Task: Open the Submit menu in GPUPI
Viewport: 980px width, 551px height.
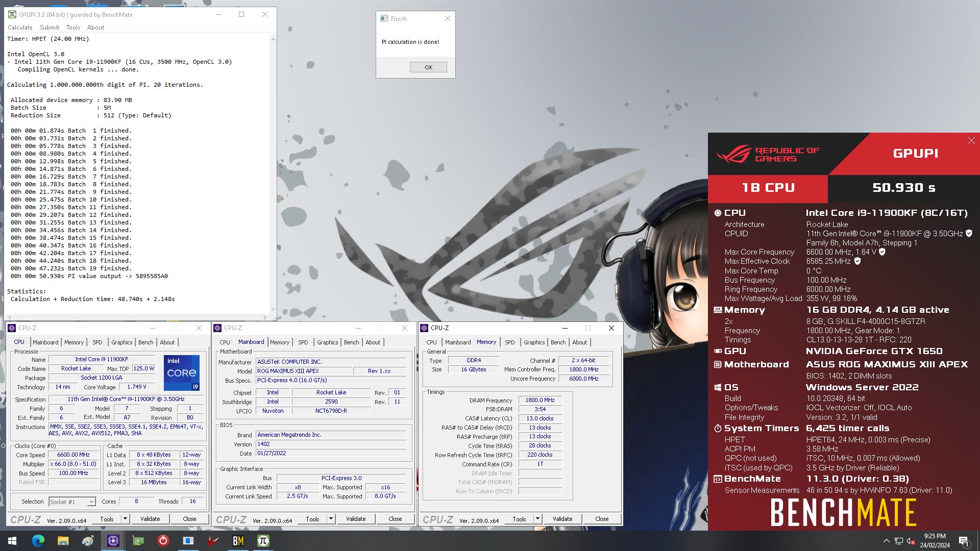Action: coord(50,28)
